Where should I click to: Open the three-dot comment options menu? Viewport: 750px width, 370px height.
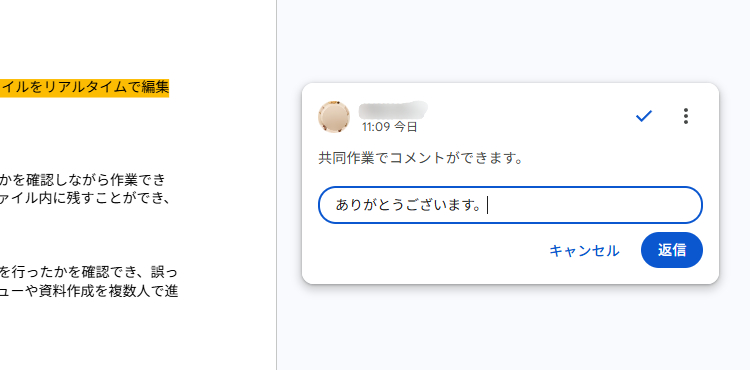[686, 116]
